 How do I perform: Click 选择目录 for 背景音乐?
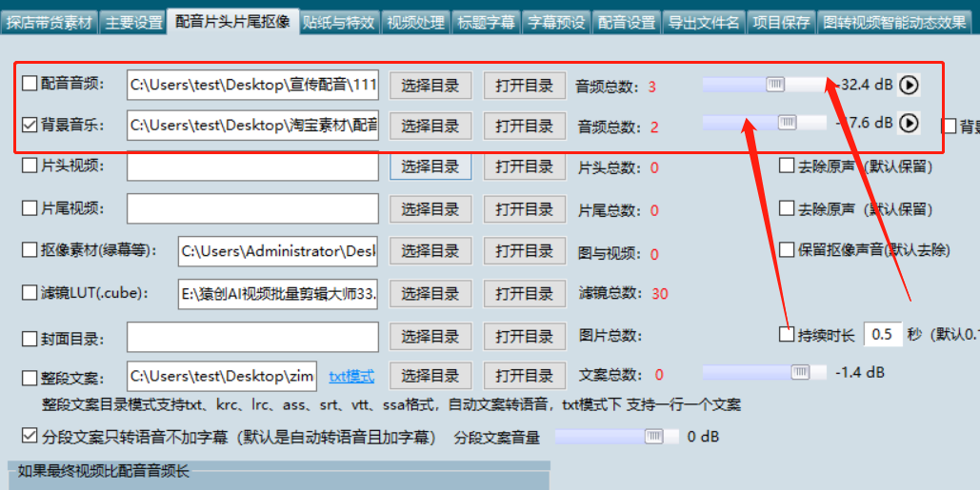[430, 127]
